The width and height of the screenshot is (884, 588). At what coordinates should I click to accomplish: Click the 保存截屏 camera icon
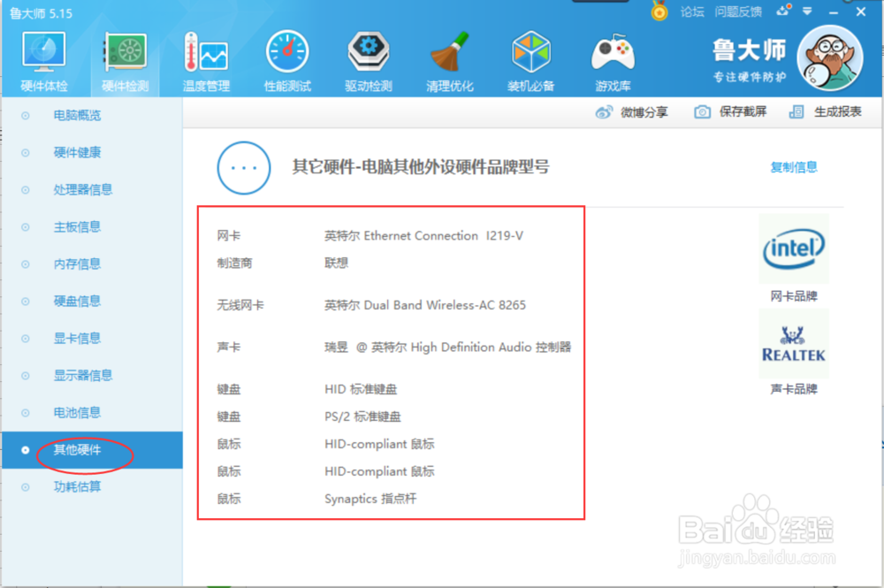[702, 111]
